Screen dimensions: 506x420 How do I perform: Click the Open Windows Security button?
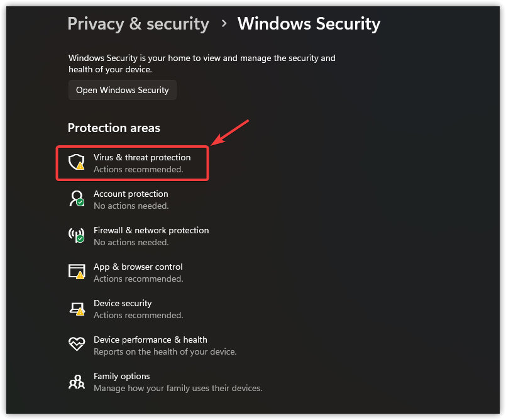pyautogui.click(x=122, y=90)
